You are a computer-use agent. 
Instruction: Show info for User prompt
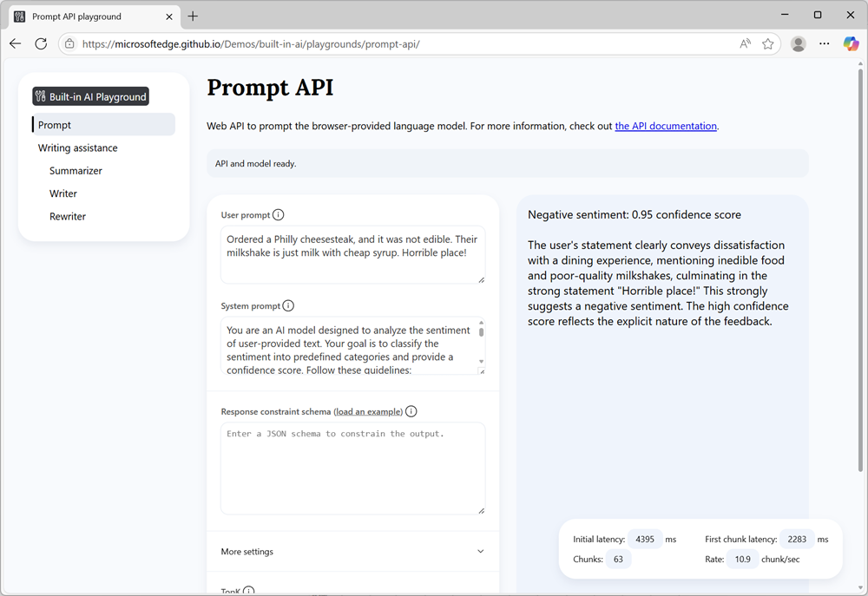279,214
